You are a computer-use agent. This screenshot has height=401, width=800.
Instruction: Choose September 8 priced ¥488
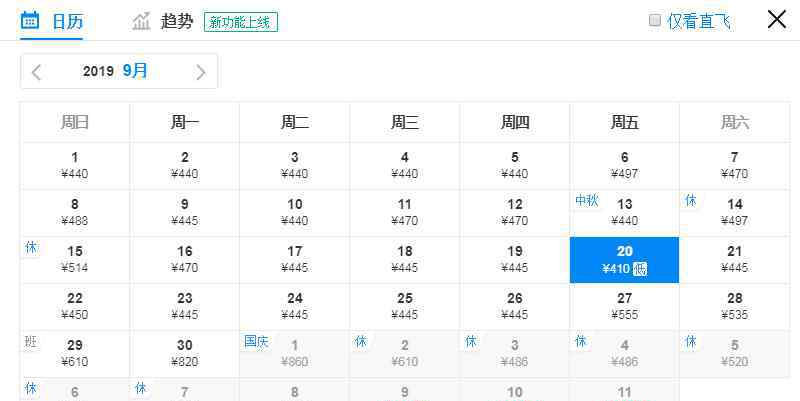[x=74, y=213]
